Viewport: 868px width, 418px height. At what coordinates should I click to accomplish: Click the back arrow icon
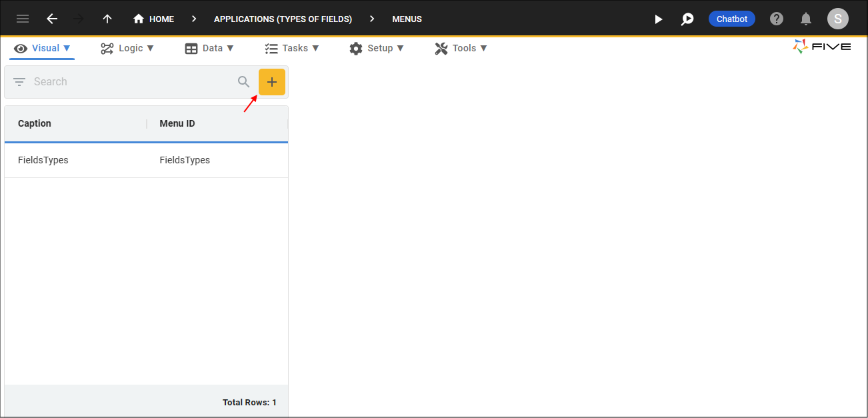[x=52, y=19]
